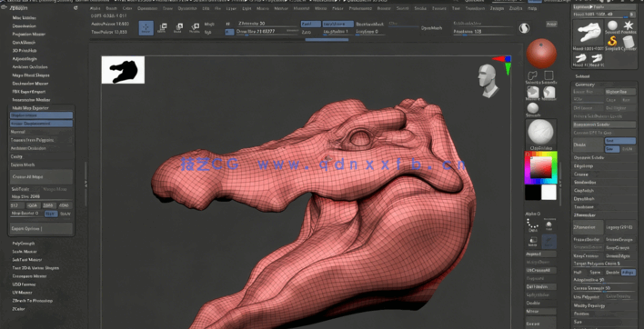Adjust the Adaptive Size slider
The image size is (644, 329).
(604, 280)
